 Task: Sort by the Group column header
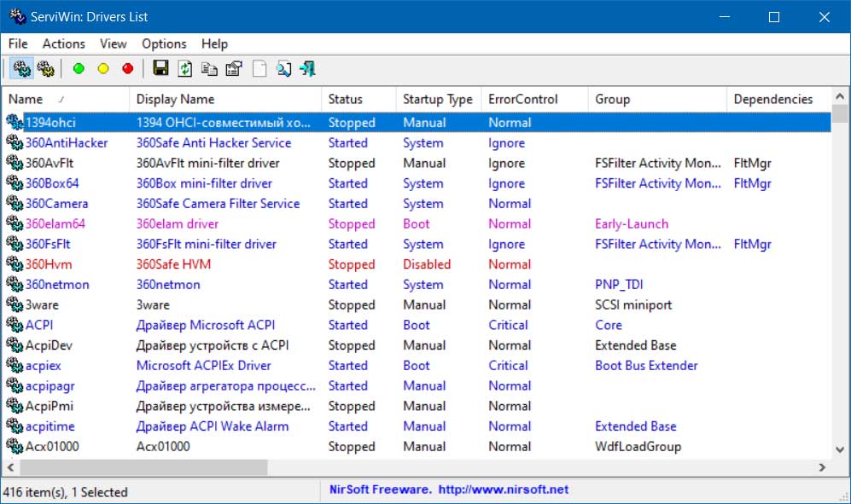pos(657,99)
